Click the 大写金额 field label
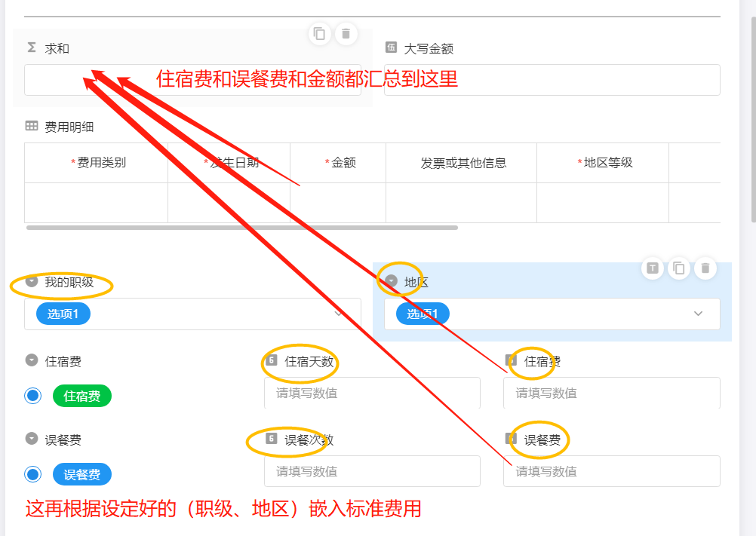Screen dimensions: 756x536 (x=429, y=49)
